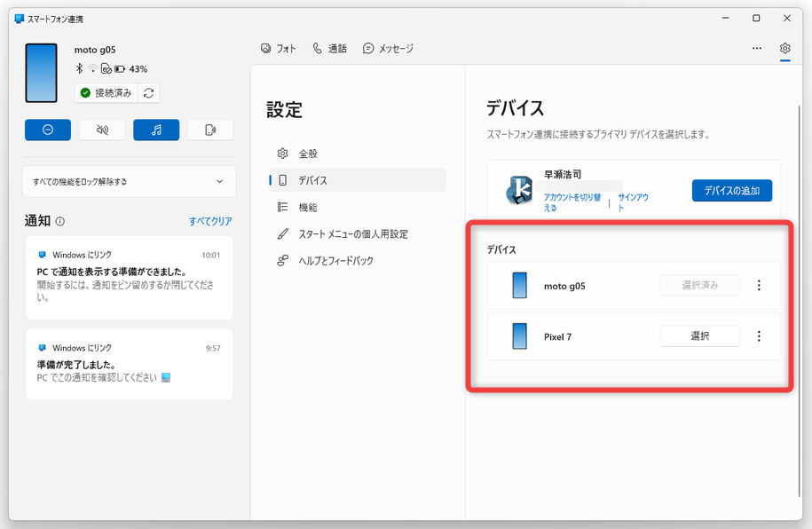Click the scrollbar in the settings pane
Viewport: 812px width, 529px height.
point(799,301)
